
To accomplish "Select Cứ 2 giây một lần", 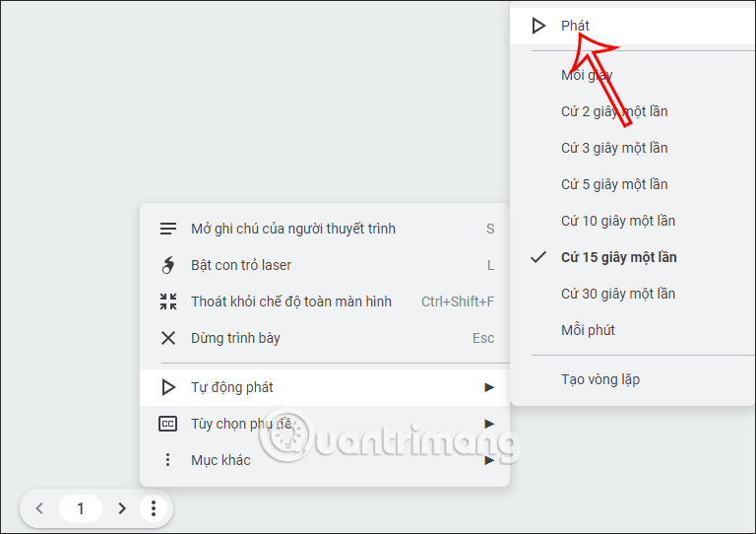I will point(633,111).
